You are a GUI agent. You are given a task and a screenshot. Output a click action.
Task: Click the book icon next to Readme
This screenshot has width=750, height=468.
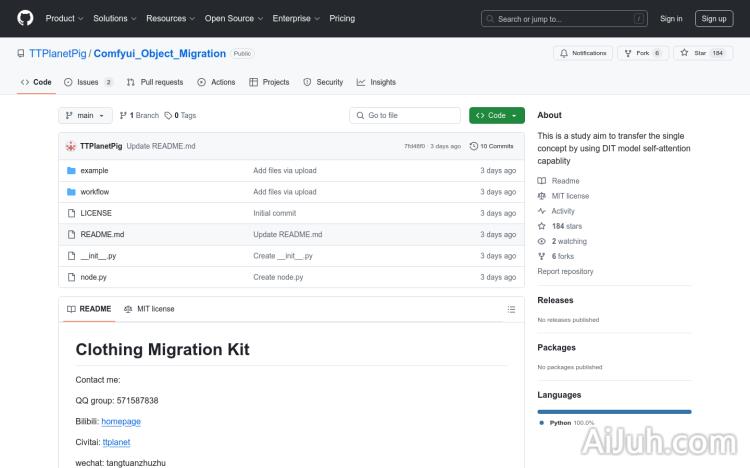pyautogui.click(x=541, y=181)
